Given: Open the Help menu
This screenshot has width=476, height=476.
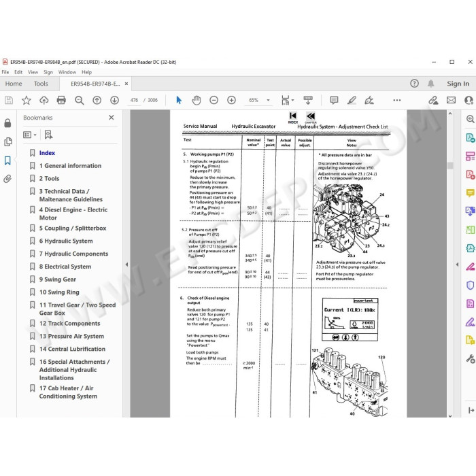Looking at the screenshot, I should click(x=86, y=72).
